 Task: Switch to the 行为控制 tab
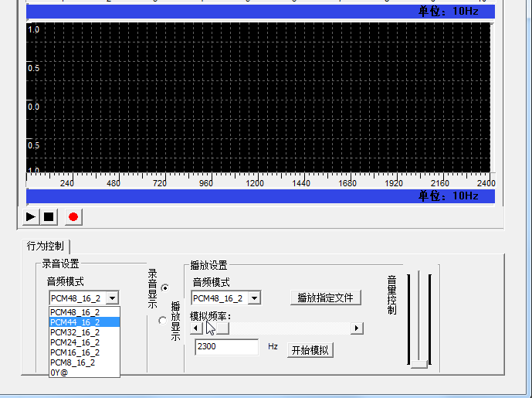pyautogui.click(x=46, y=246)
